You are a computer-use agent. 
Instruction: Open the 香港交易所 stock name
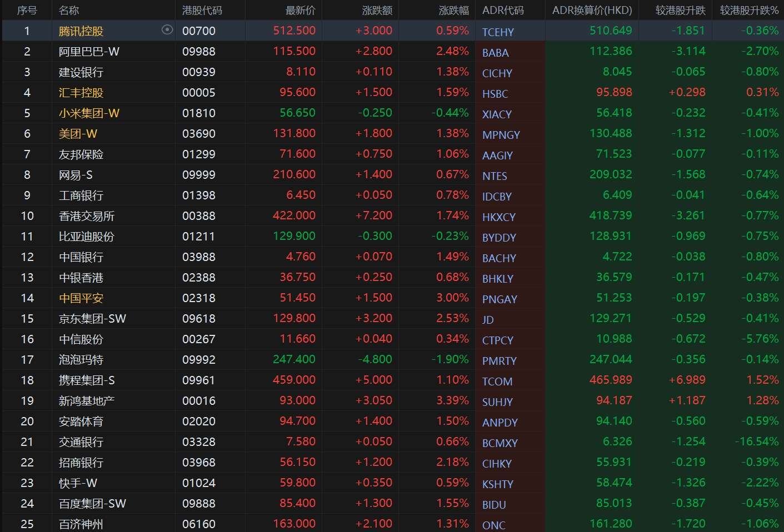[87, 216]
